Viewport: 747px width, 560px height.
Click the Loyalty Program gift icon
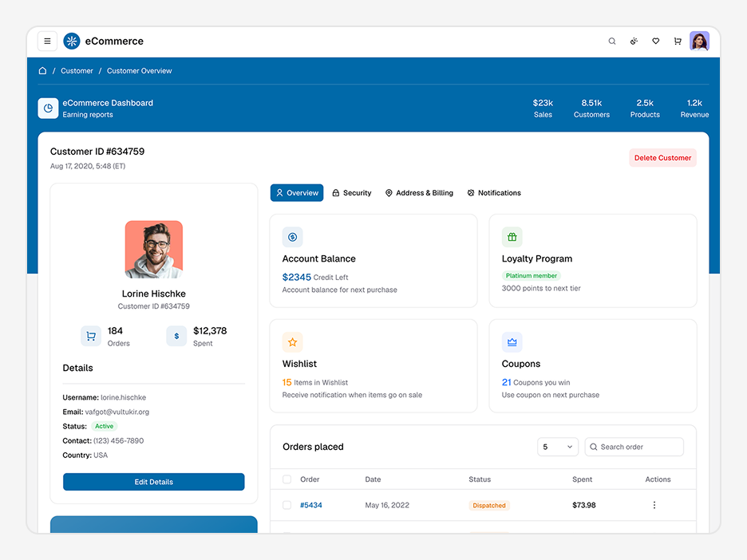click(x=512, y=237)
